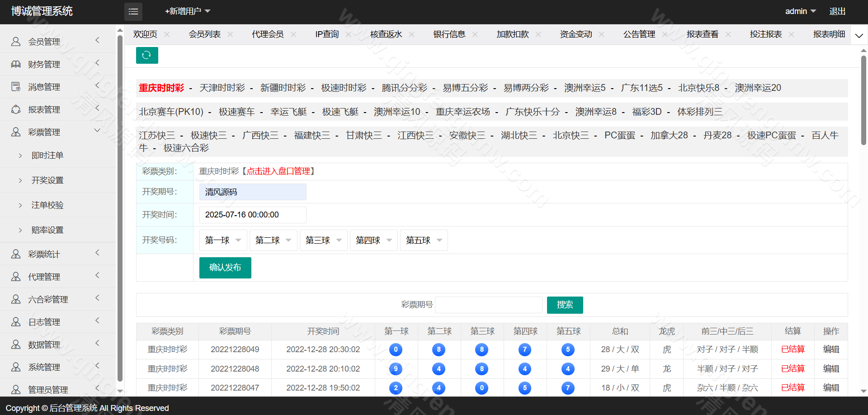Switch to the 资金变动 tab
Image resolution: width=868 pixels, height=415 pixels.
click(x=576, y=34)
